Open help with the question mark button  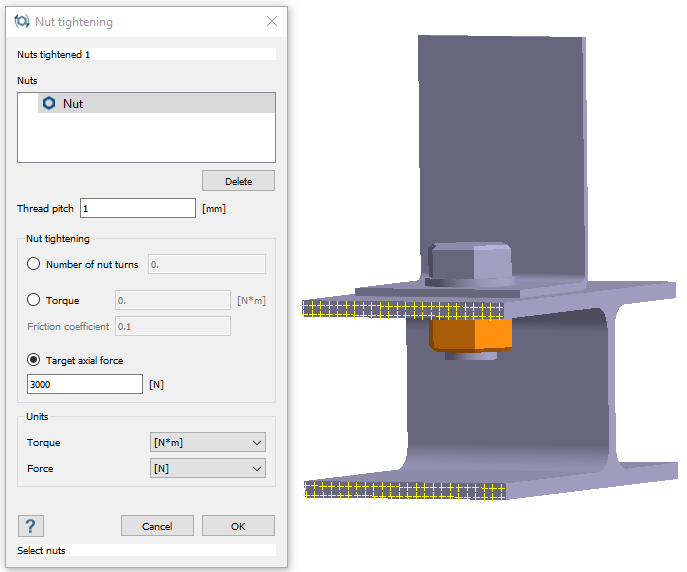31,526
